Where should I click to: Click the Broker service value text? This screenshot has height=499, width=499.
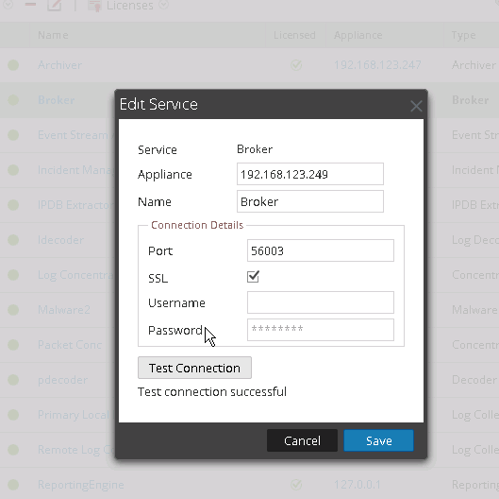coord(255,149)
